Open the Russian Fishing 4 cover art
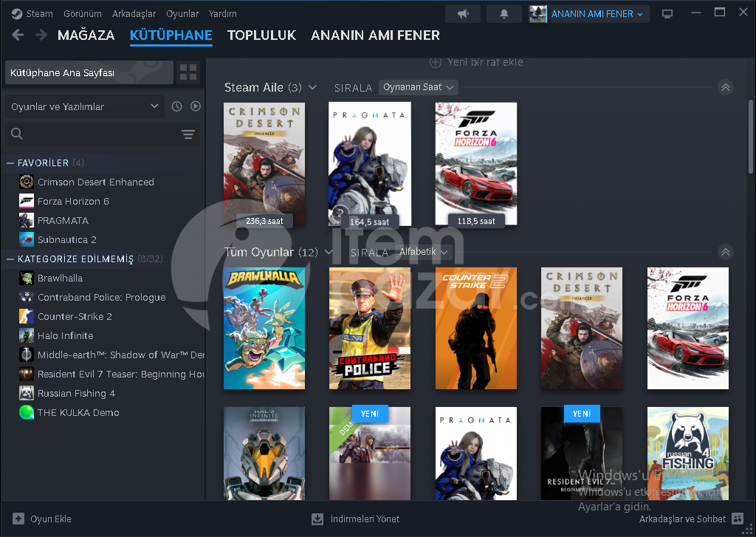This screenshot has width=756, height=537. click(688, 453)
